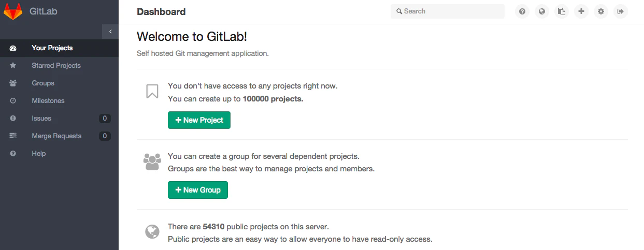Click the list icon beside Merge Requests

13,136
